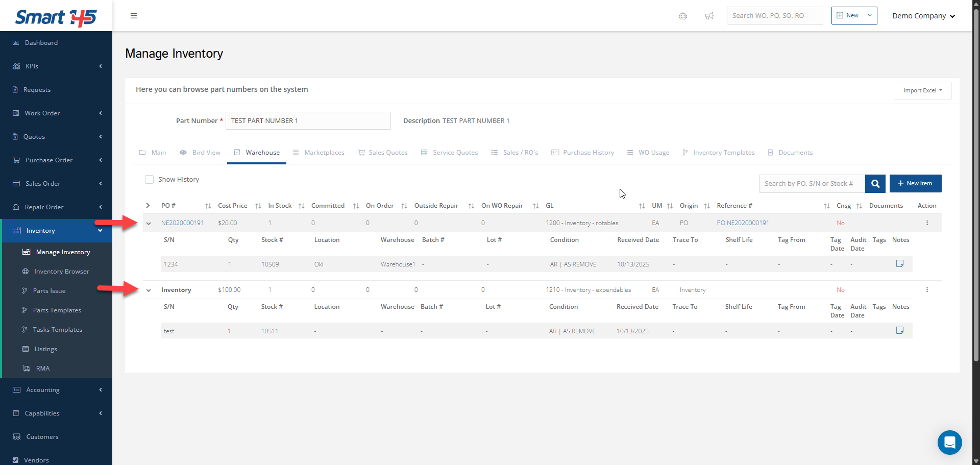Click the hamburger menu icon
This screenshot has width=980, height=465.
pyautogui.click(x=134, y=16)
